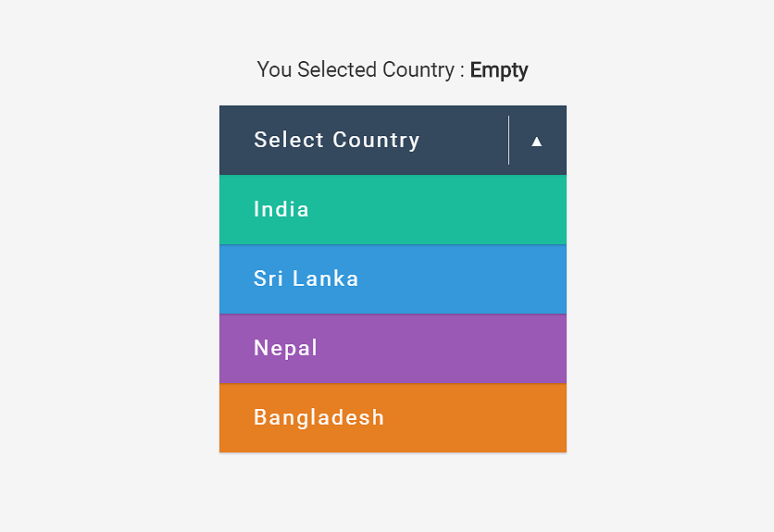Choose India from the country list
Image resolution: width=774 pixels, height=532 pixels.
pos(393,210)
